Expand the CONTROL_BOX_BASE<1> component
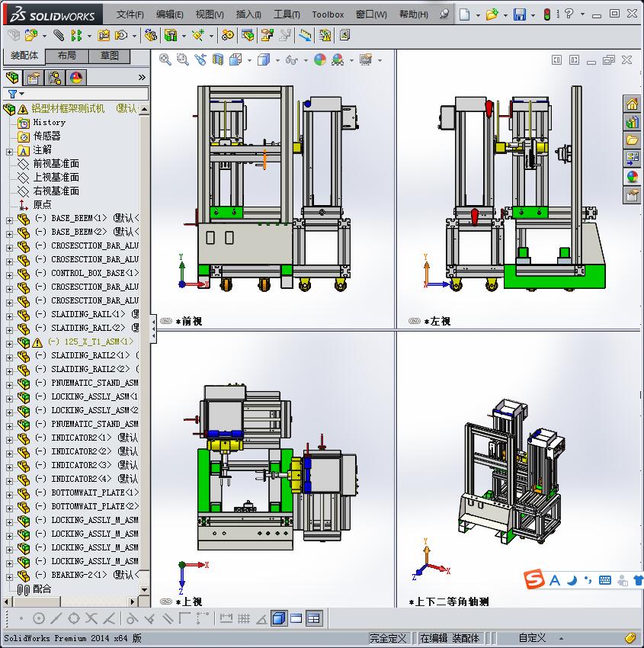The image size is (644, 648). coord(9,275)
